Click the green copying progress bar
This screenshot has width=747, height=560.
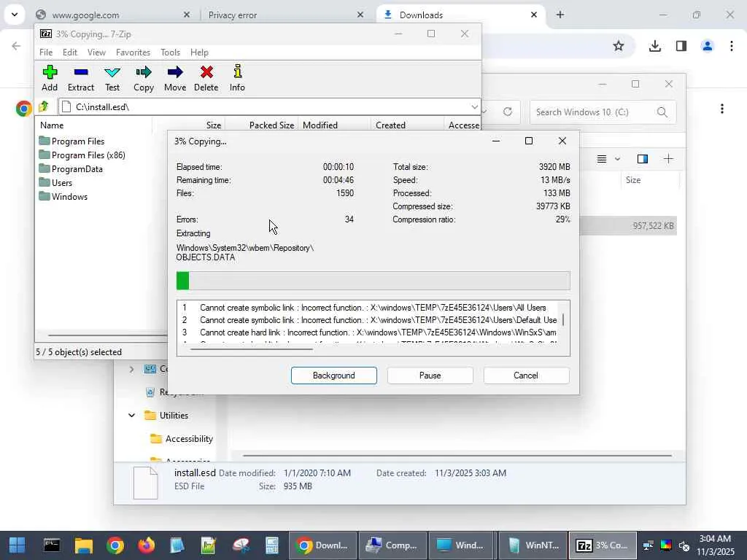(373, 281)
